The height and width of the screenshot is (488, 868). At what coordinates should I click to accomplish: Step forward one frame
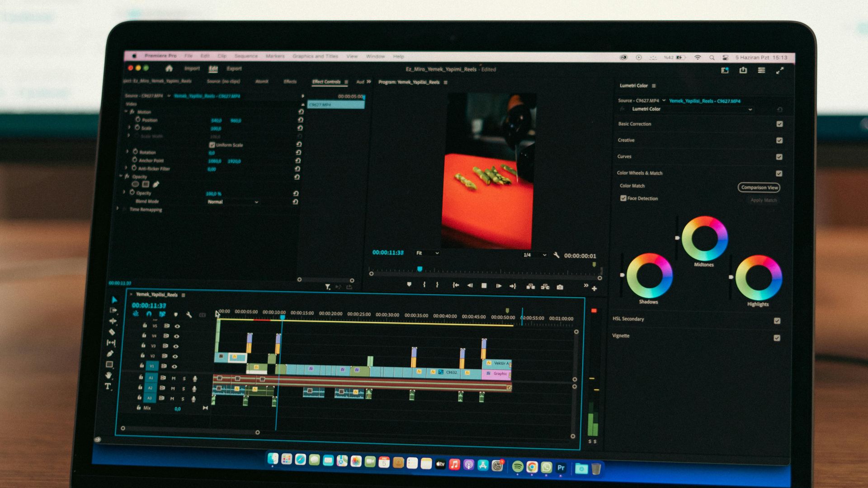click(499, 286)
